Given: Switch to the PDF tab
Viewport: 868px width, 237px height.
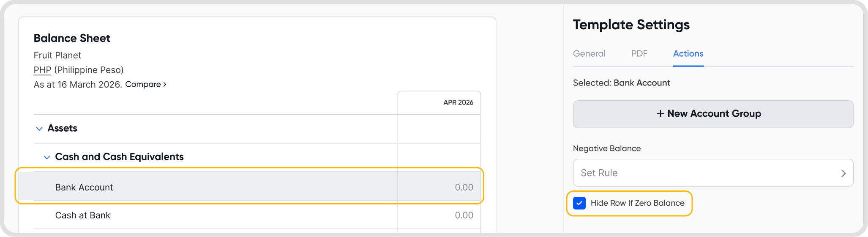Looking at the screenshot, I should coord(639,54).
